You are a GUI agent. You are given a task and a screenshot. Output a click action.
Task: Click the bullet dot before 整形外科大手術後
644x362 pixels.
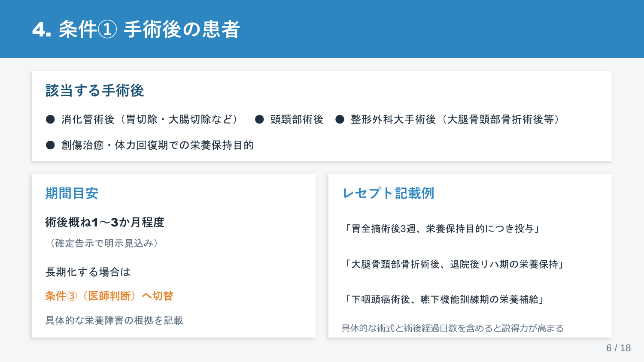point(340,119)
